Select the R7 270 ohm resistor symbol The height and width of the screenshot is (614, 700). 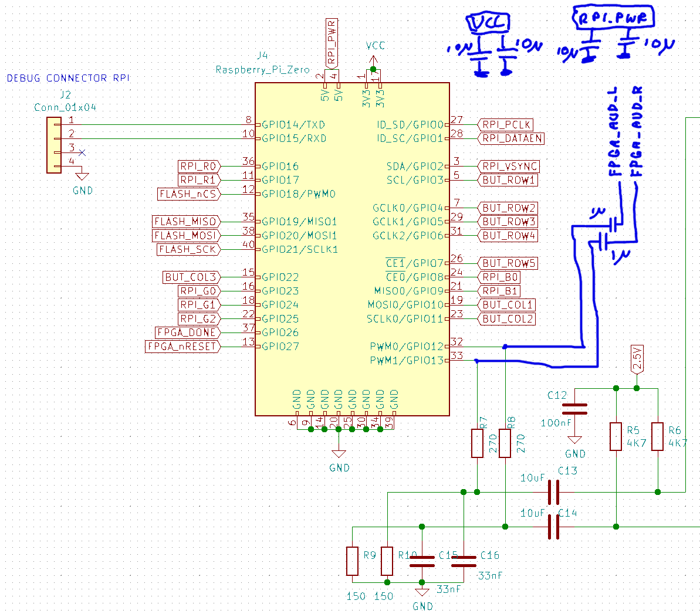[x=477, y=443]
